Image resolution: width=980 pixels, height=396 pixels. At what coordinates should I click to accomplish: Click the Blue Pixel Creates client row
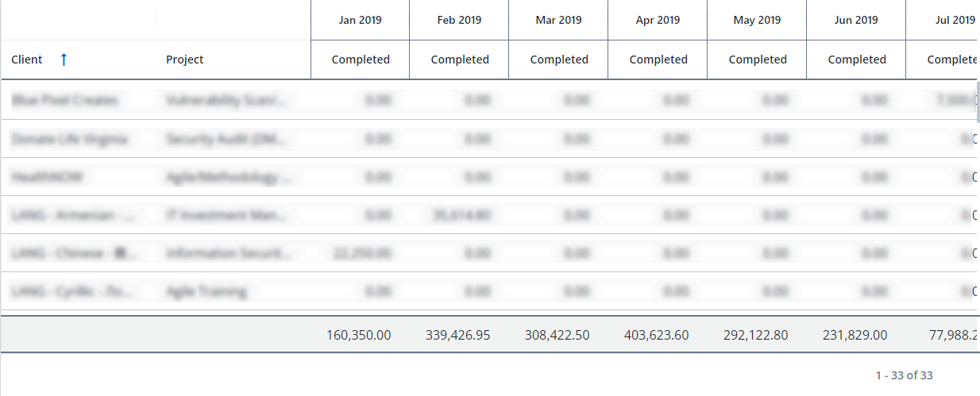(65, 101)
